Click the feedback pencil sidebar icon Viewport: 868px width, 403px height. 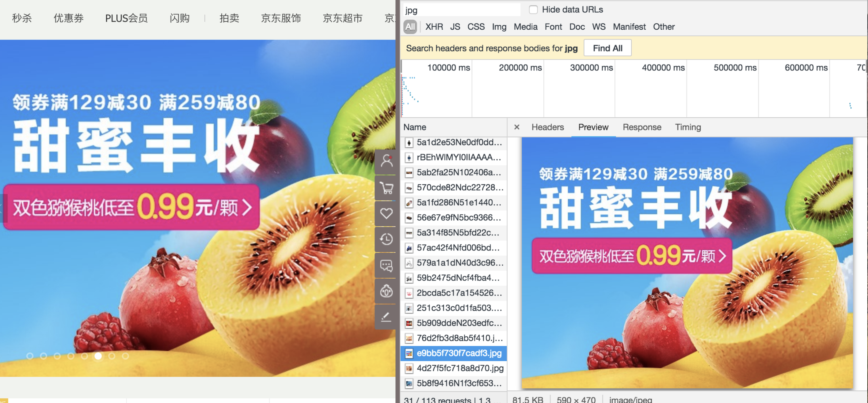click(x=386, y=317)
